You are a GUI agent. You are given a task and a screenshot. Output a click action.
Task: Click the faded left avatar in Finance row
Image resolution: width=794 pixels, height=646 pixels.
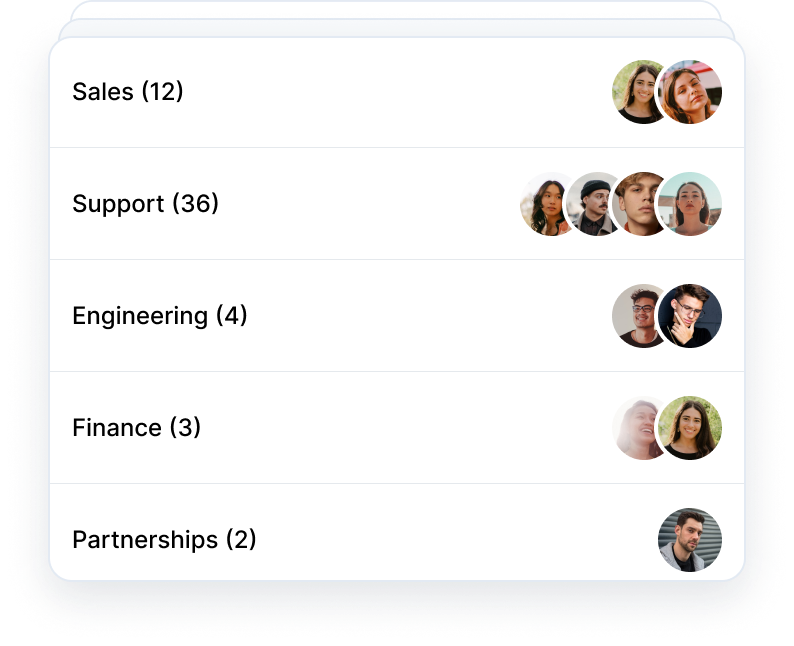(x=635, y=428)
